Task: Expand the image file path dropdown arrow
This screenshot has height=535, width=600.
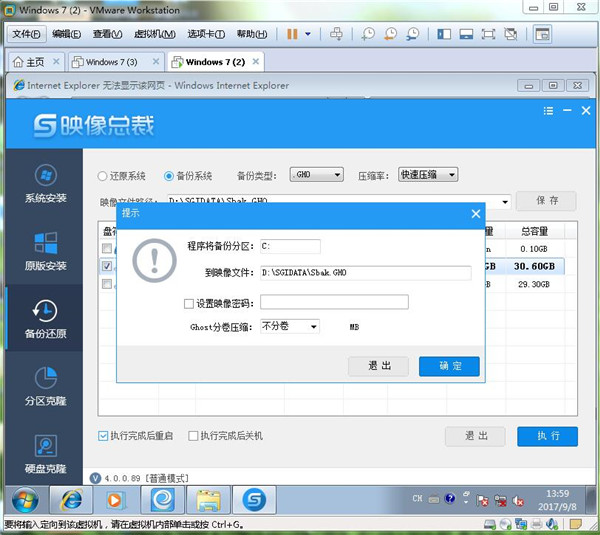Action: [505, 202]
